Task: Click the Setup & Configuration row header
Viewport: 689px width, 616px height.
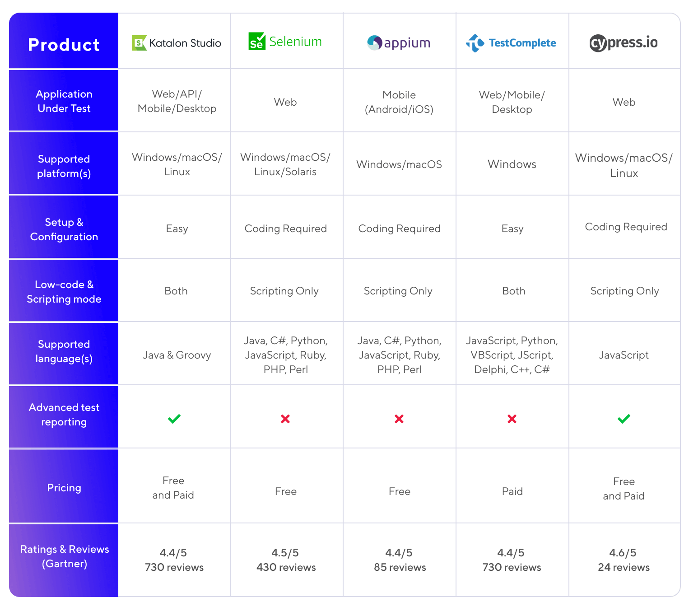Action: click(64, 229)
